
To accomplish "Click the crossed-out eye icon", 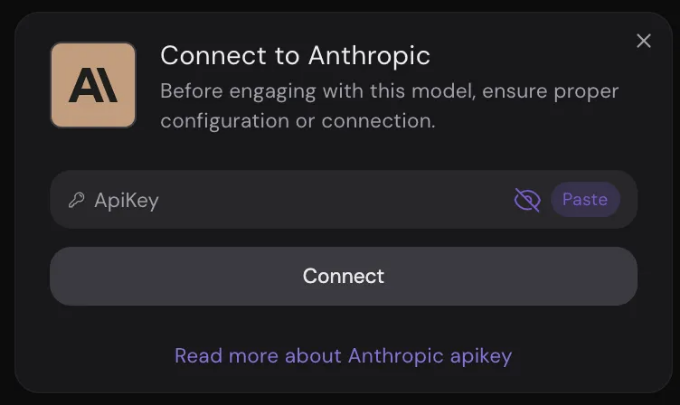I will pyautogui.click(x=527, y=200).
